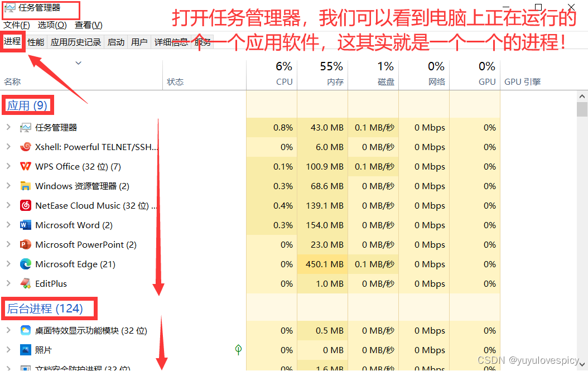This screenshot has height=371, width=588.
Task: Switch to the 详细信息 tab
Action: coord(171,42)
